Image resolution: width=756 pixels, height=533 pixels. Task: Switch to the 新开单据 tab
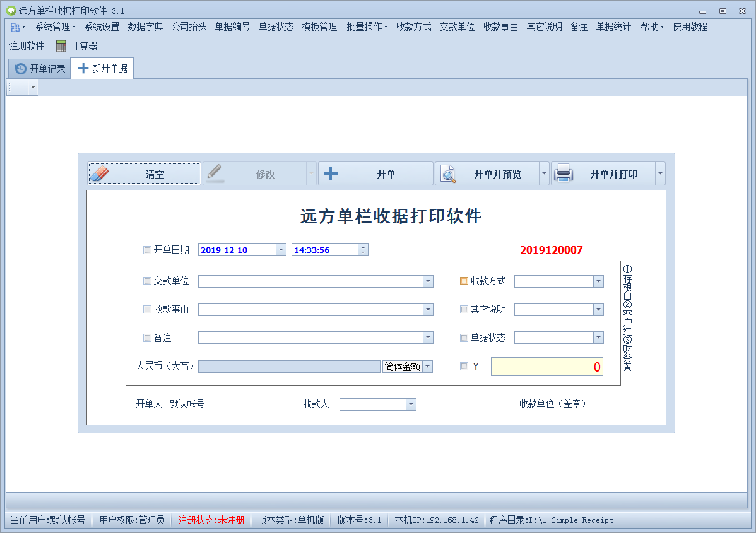[102, 68]
